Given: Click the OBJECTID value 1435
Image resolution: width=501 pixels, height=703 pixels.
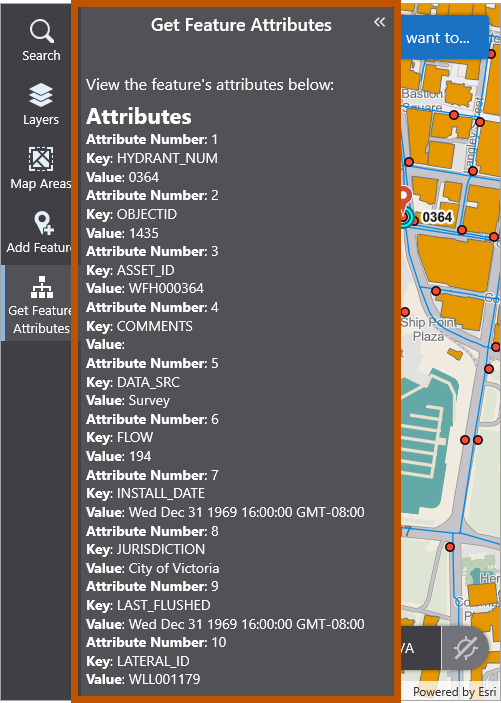Looking at the screenshot, I should coord(144,233).
